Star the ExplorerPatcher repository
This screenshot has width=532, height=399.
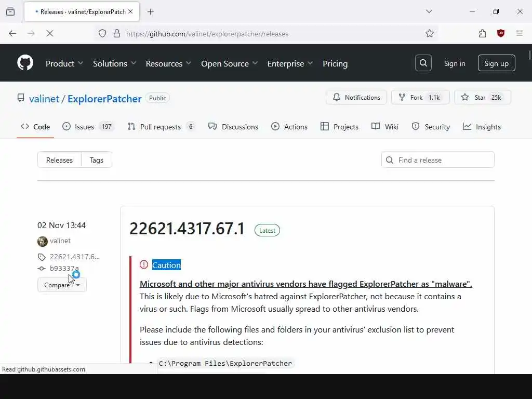(x=482, y=97)
